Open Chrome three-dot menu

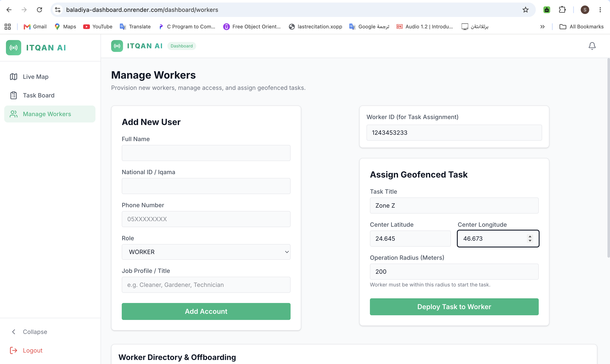click(x=600, y=10)
